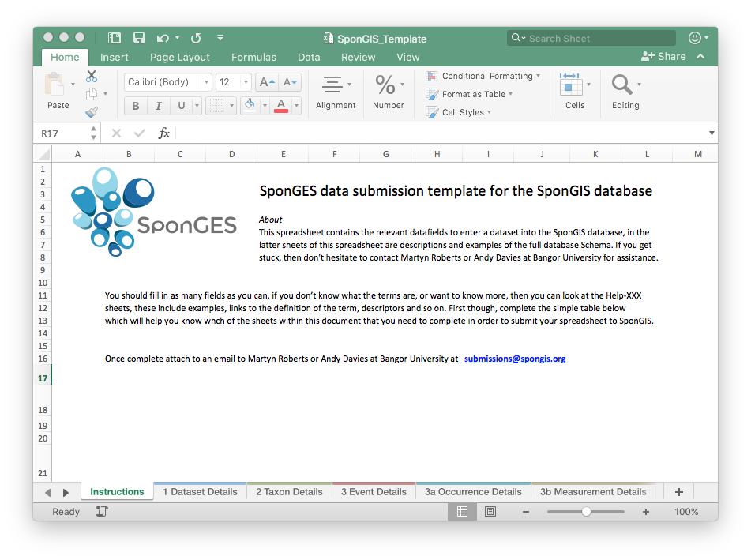Viewport: 751px width, 560px height.
Task: Click the Cells icon
Action: coord(571,85)
